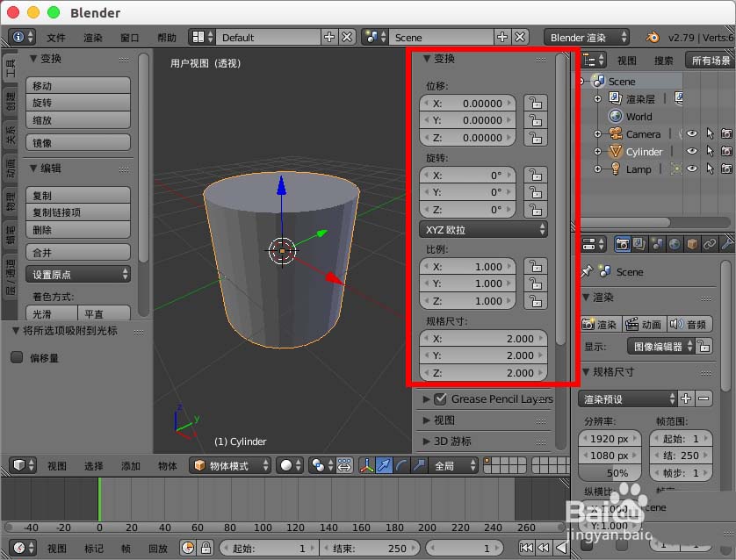Select the rotate manipulator arc icon
The width and height of the screenshot is (736, 560).
401,465
